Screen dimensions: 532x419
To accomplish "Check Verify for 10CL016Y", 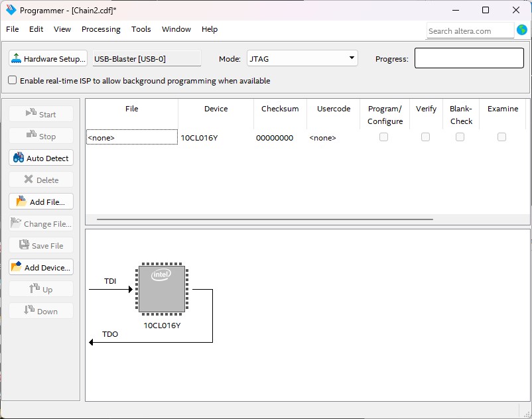I will click(x=425, y=137).
